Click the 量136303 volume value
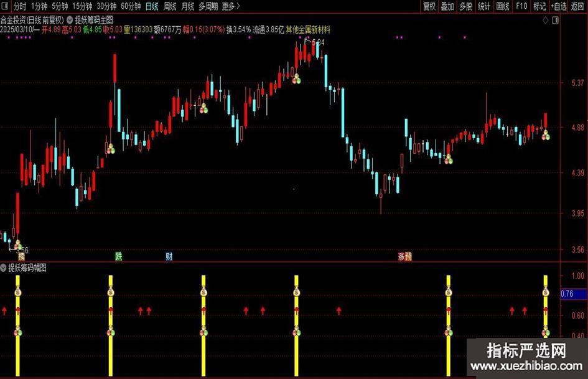Screen dimensions: 588x379 click(138, 30)
